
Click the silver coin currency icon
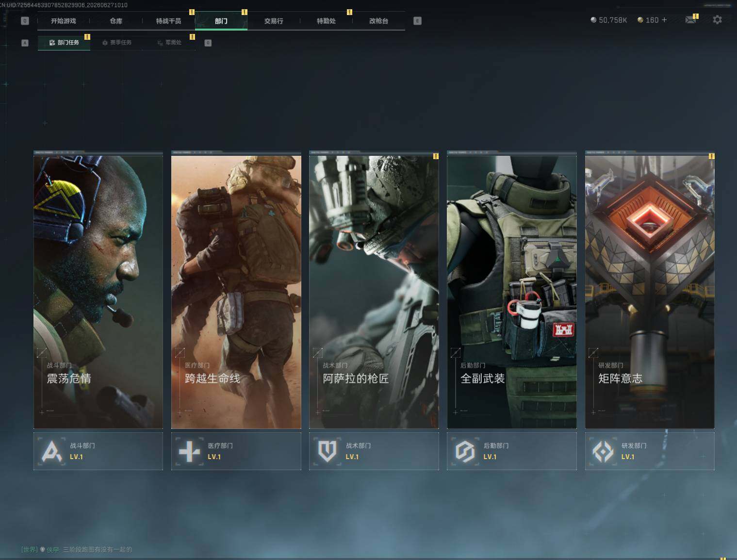tap(593, 20)
